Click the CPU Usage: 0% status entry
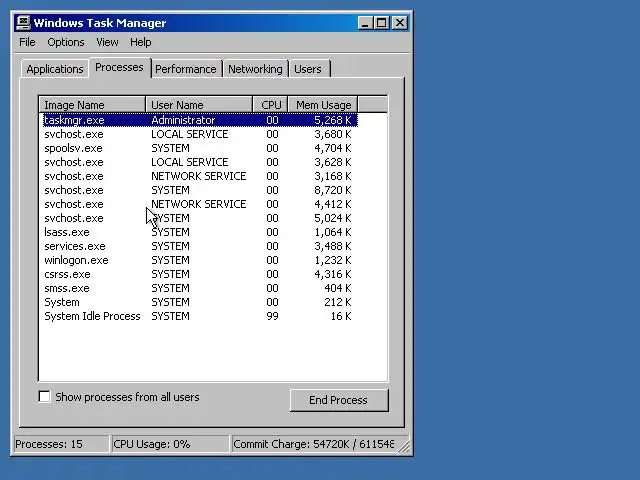 pyautogui.click(x=170, y=444)
